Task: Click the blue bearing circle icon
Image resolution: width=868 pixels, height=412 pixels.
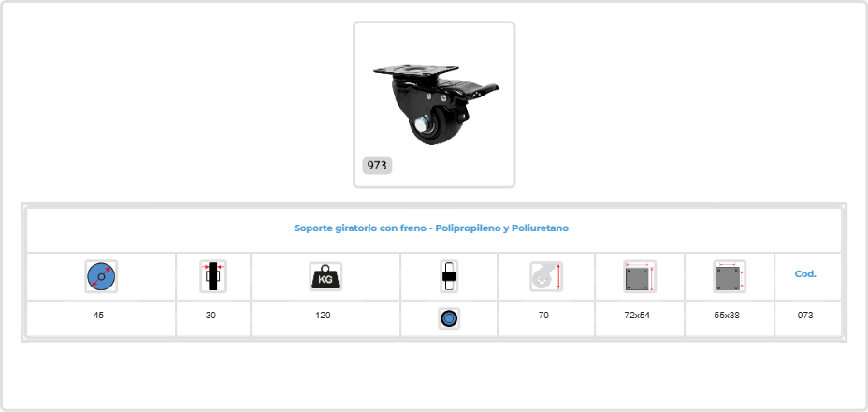Action: (449, 318)
